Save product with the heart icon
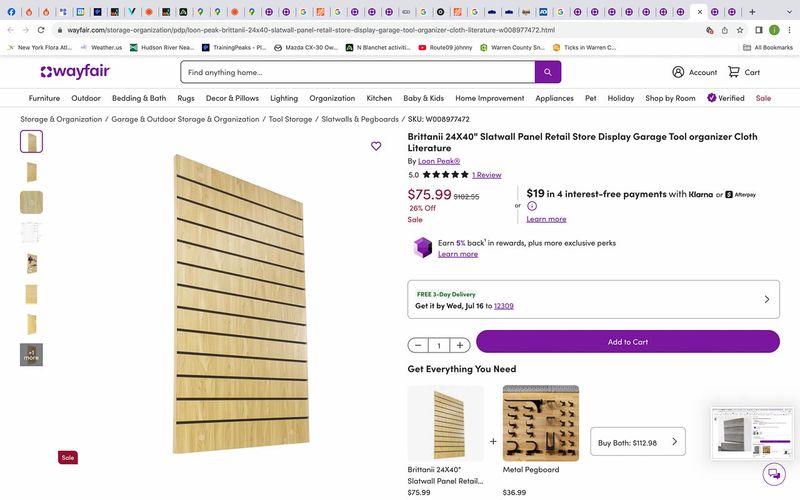 376,146
